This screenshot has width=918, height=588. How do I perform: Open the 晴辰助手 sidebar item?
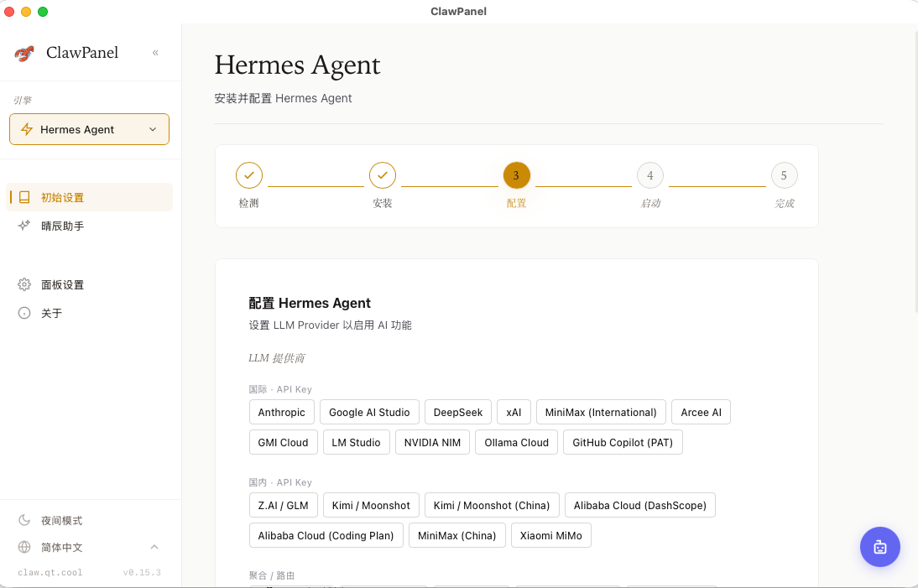[x=89, y=226]
